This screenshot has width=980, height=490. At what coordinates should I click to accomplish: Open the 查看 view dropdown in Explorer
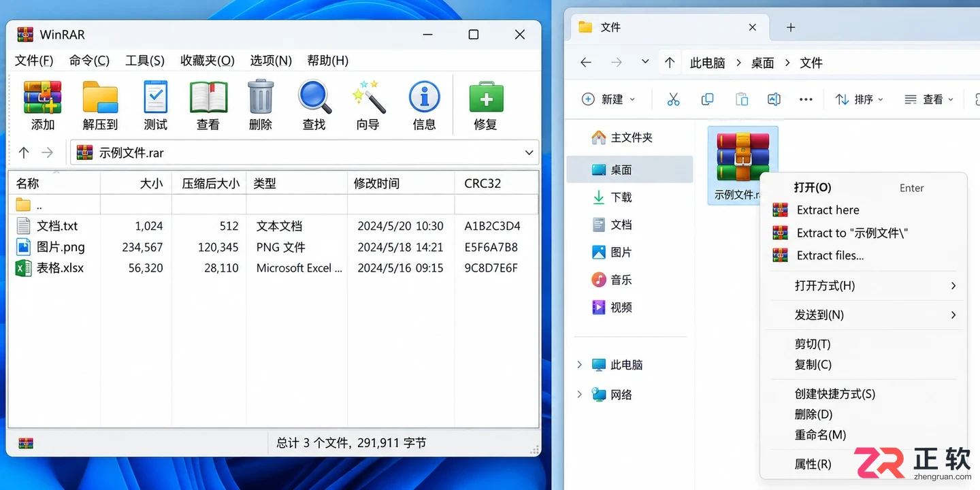(929, 99)
